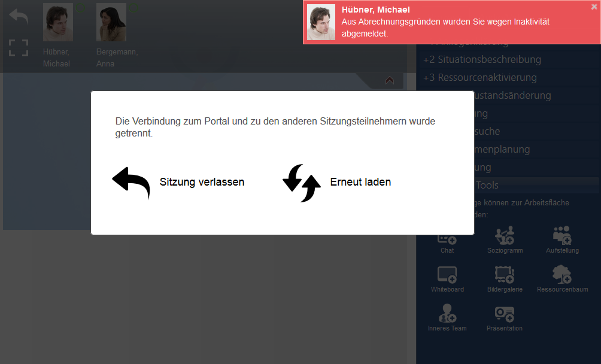The width and height of the screenshot is (601, 364).
Task: Toggle the fullscreen brackets icon
Action: coord(19,48)
